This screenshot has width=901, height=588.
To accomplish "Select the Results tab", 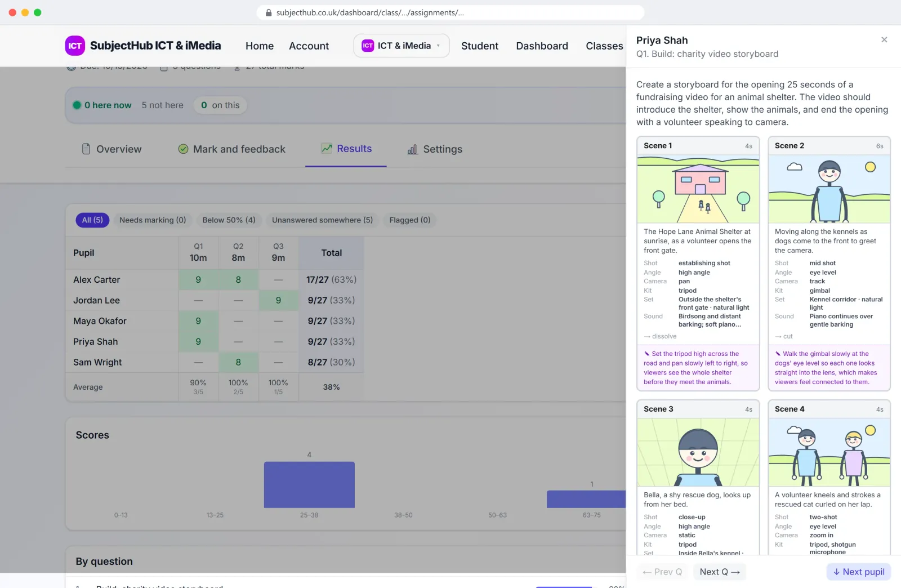I will click(346, 149).
